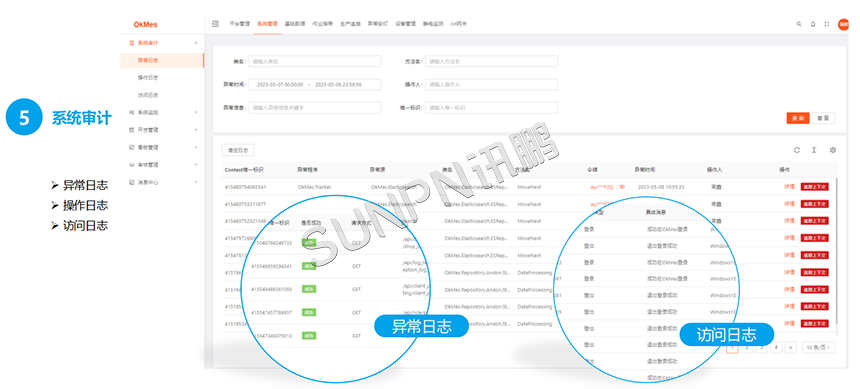Click the ID cell 415480753311877
The height and width of the screenshot is (389, 860).
click(245, 204)
